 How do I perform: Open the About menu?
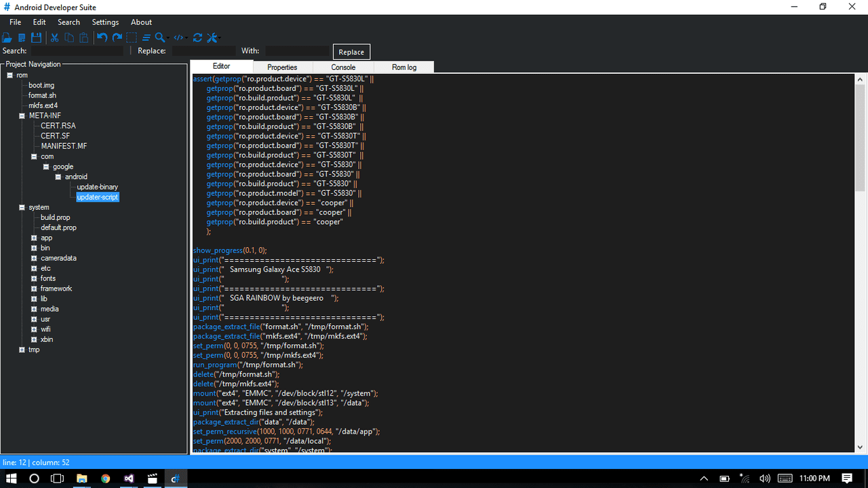[x=141, y=22]
